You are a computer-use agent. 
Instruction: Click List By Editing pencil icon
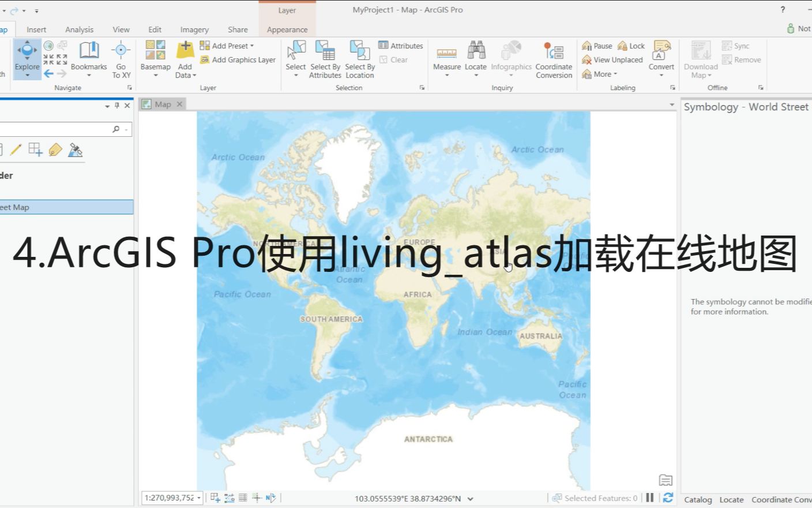tap(16, 150)
